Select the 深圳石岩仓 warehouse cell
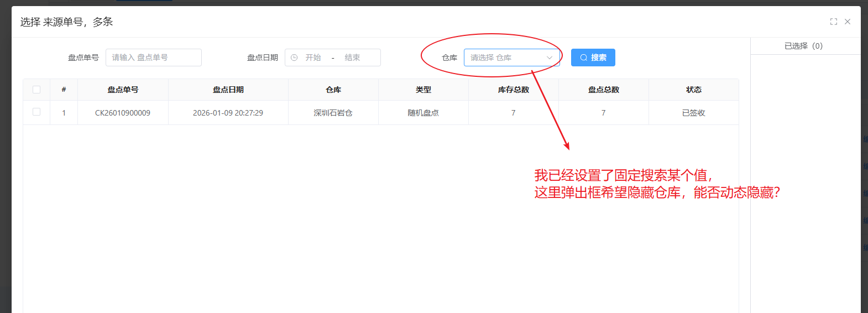 pyautogui.click(x=333, y=113)
